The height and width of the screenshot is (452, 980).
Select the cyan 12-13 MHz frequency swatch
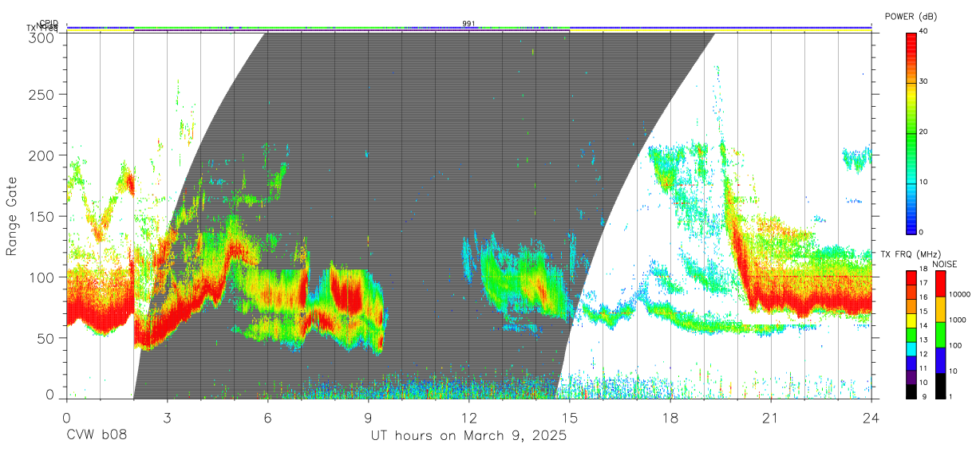(x=911, y=349)
